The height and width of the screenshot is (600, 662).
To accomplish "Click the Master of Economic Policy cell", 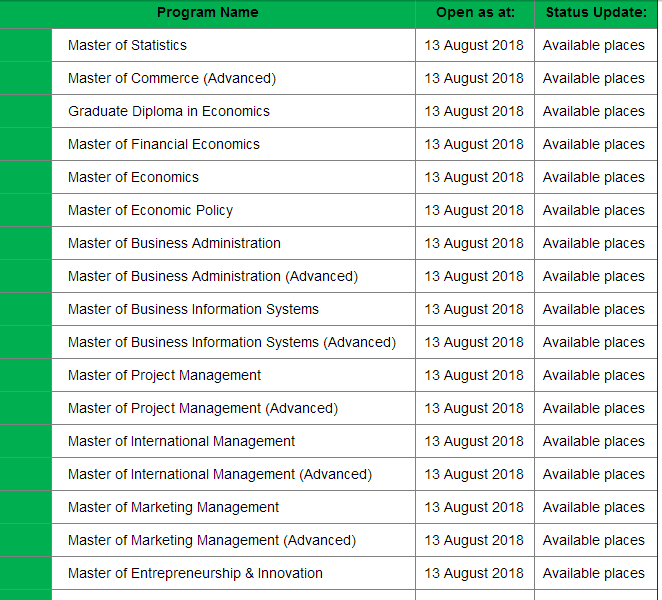I will click(x=150, y=210).
